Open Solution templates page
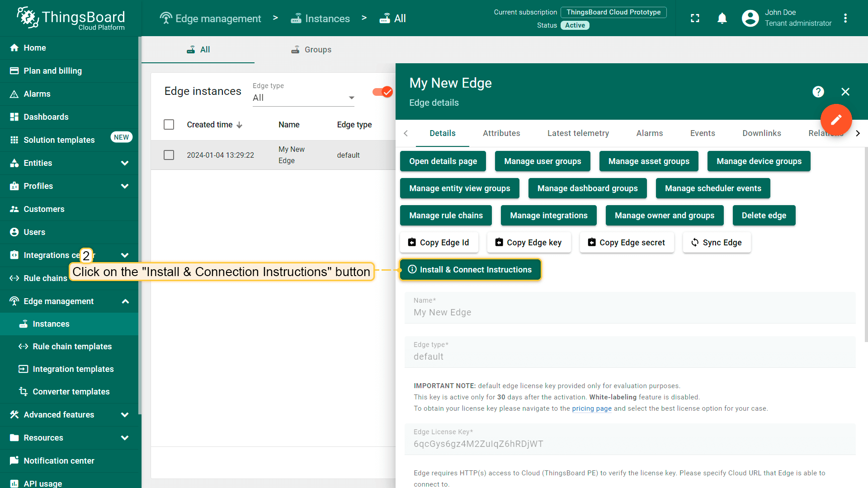 [69, 140]
